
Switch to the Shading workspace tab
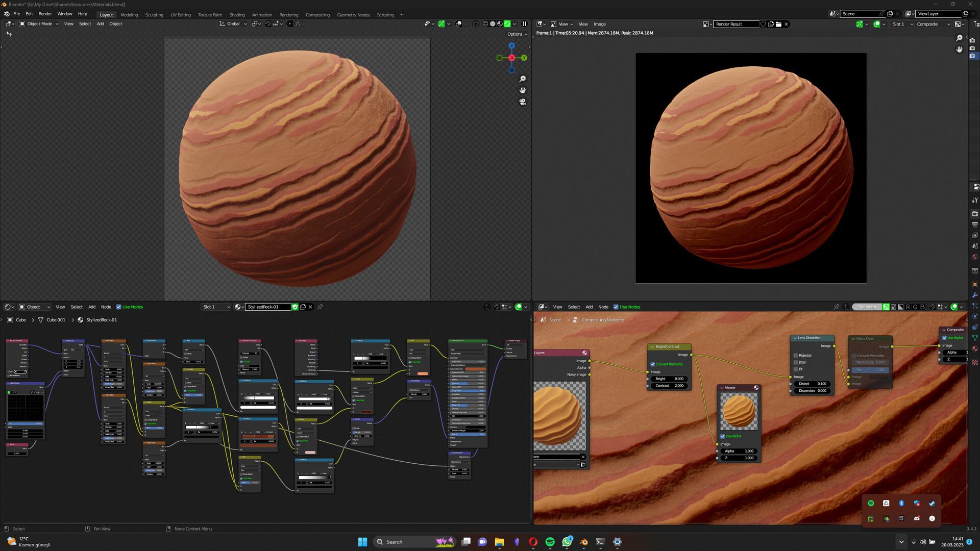pyautogui.click(x=237, y=15)
